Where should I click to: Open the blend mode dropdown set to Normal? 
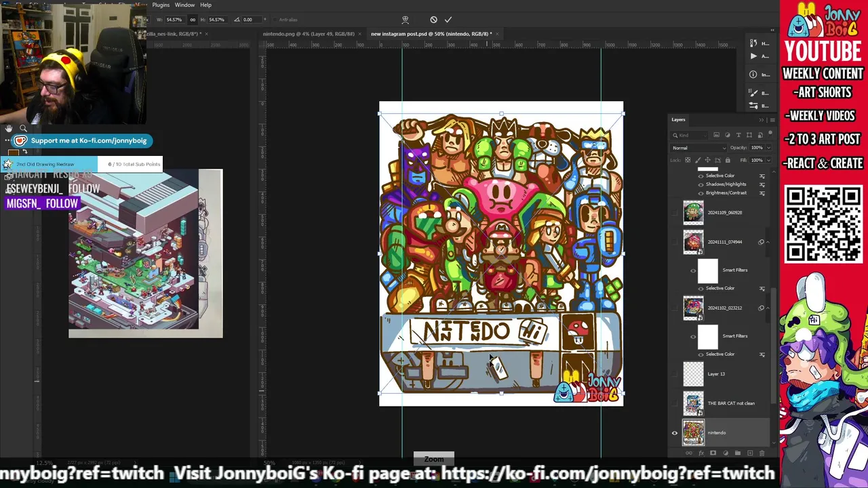(699, 148)
